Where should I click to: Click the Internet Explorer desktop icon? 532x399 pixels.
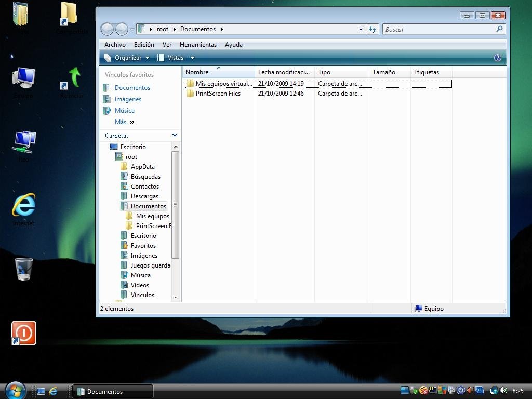tap(23, 209)
